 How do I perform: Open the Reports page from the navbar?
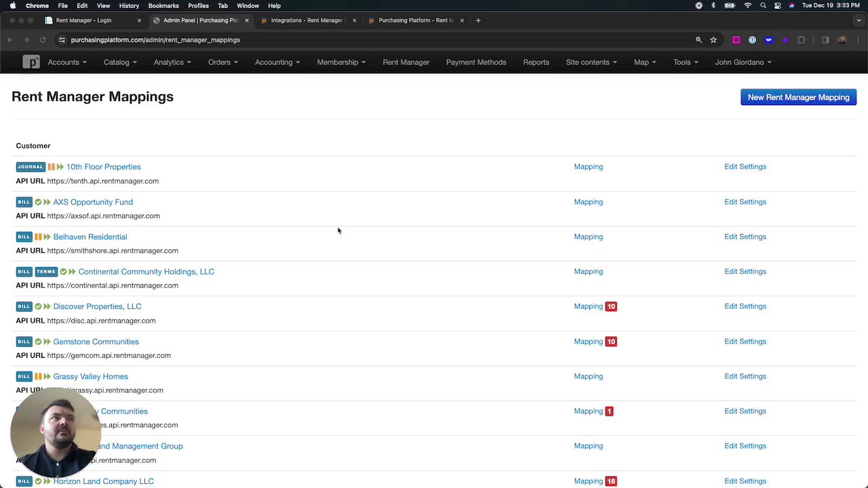[x=536, y=62]
